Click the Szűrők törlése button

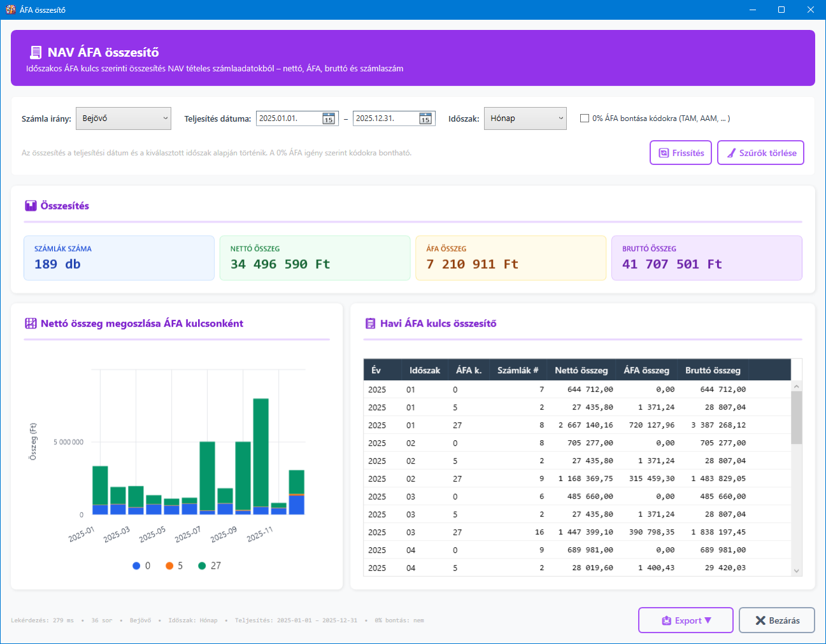click(760, 153)
